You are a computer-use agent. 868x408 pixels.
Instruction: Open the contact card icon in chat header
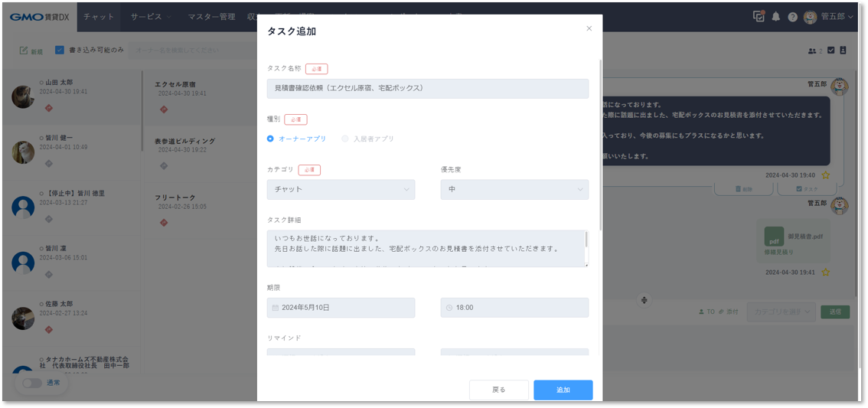(843, 51)
